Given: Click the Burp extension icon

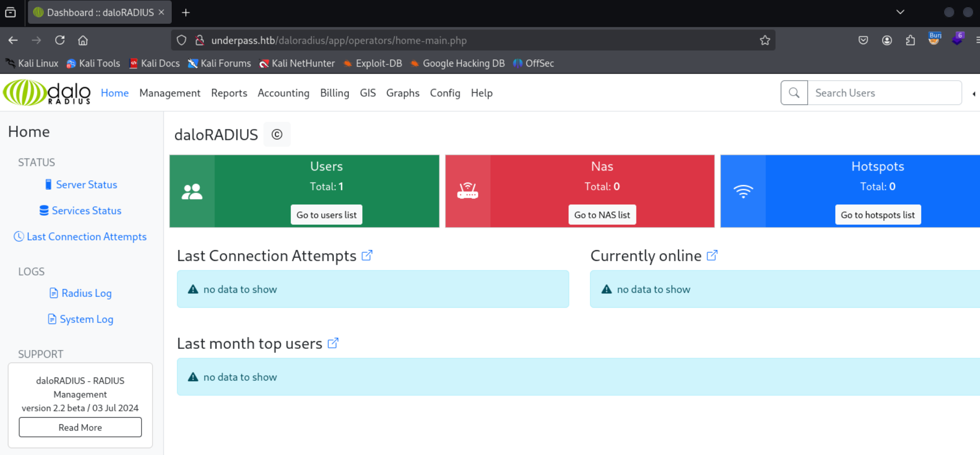Looking at the screenshot, I should (x=934, y=39).
